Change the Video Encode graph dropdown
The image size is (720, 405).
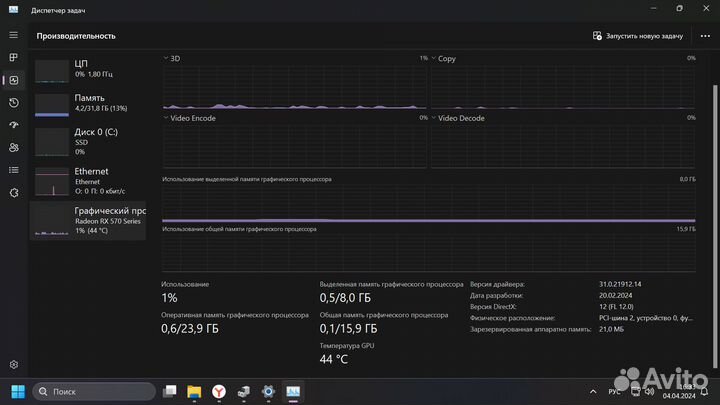point(166,118)
